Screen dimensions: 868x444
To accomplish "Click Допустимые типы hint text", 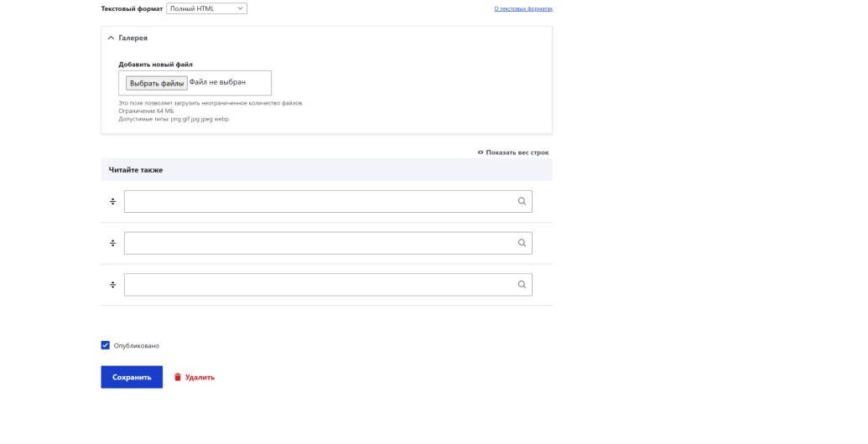I will [174, 119].
